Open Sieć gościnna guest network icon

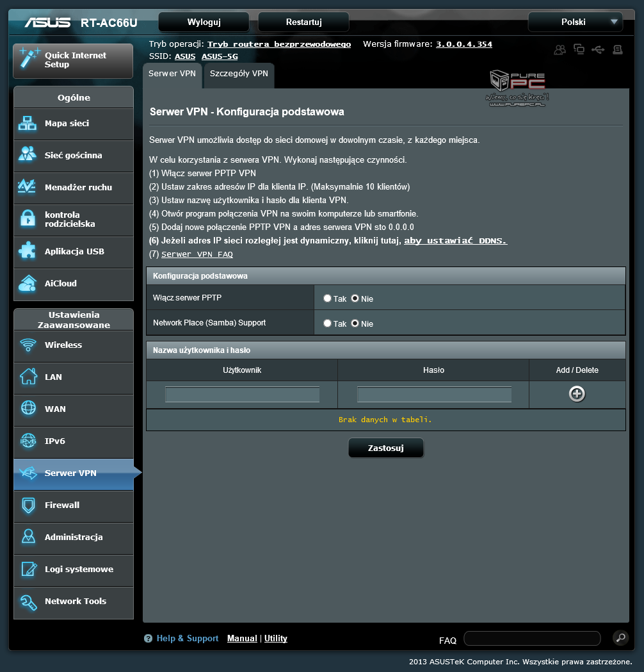(28, 155)
